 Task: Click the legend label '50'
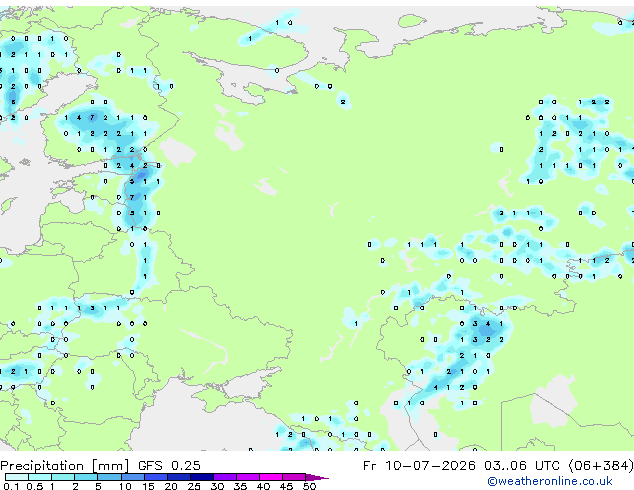309,486
